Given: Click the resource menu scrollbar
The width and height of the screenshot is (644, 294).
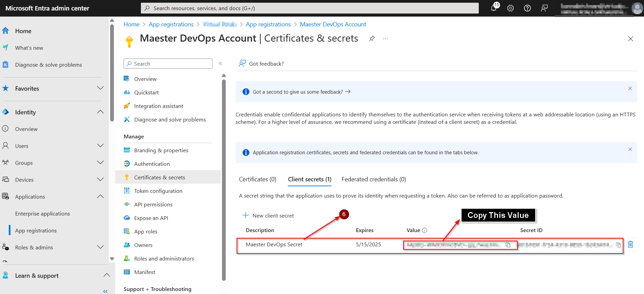Looking at the screenshot, I should [x=224, y=179].
